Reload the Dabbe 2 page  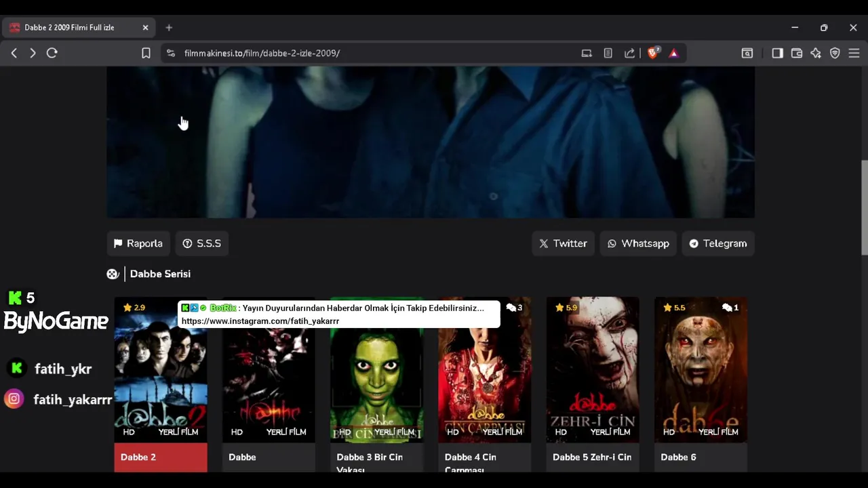pos(52,53)
